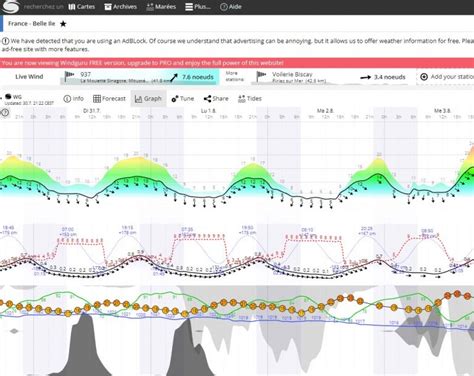Open the Archives menu
Screen dimensions: 474x376
121,7
